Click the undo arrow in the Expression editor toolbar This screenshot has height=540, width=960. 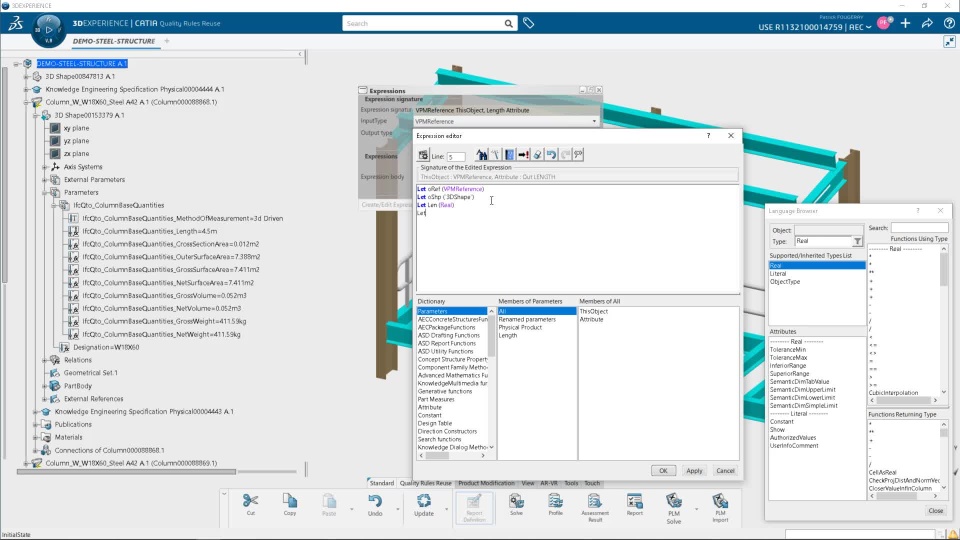coord(551,155)
